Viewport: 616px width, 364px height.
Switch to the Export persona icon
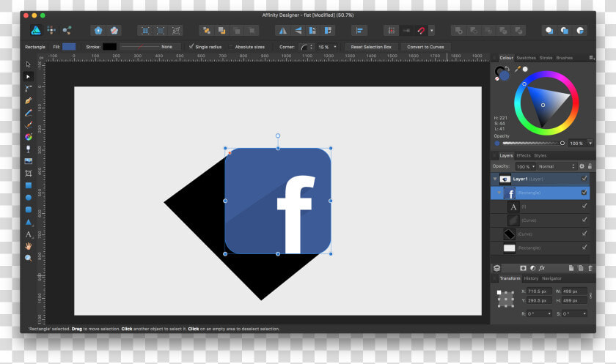point(67,30)
